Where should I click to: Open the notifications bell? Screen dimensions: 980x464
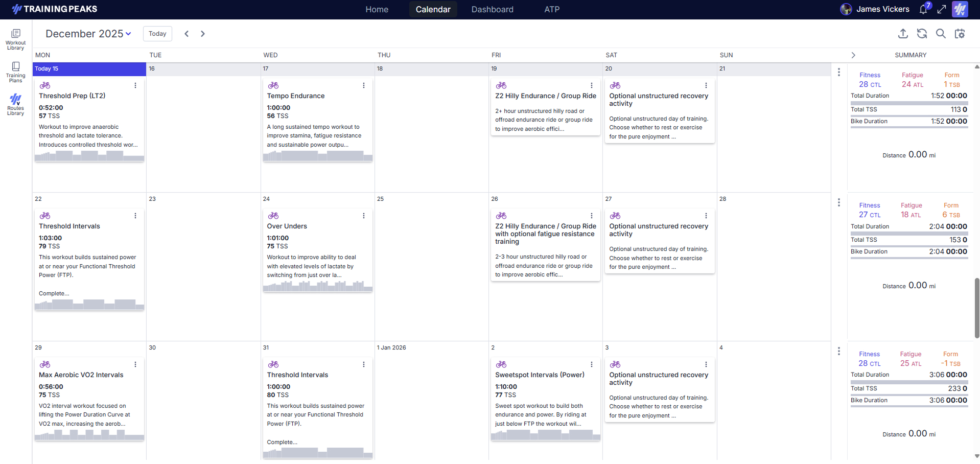pyautogui.click(x=924, y=9)
